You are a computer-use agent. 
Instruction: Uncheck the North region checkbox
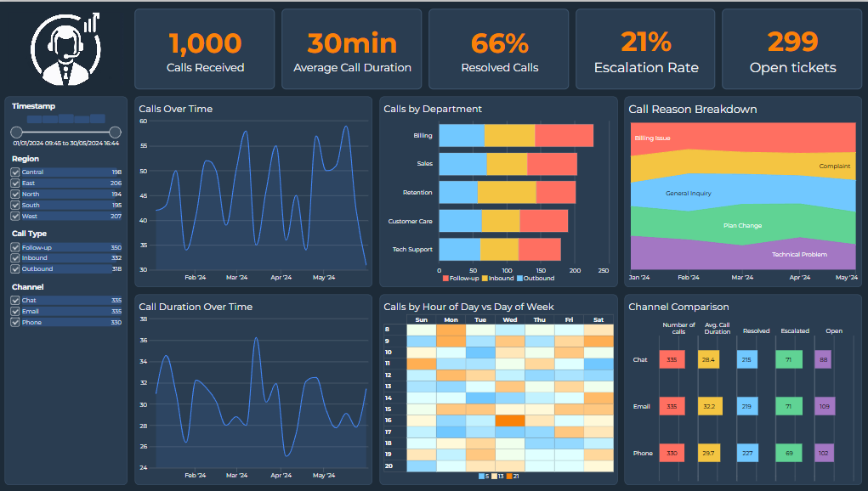coord(15,194)
